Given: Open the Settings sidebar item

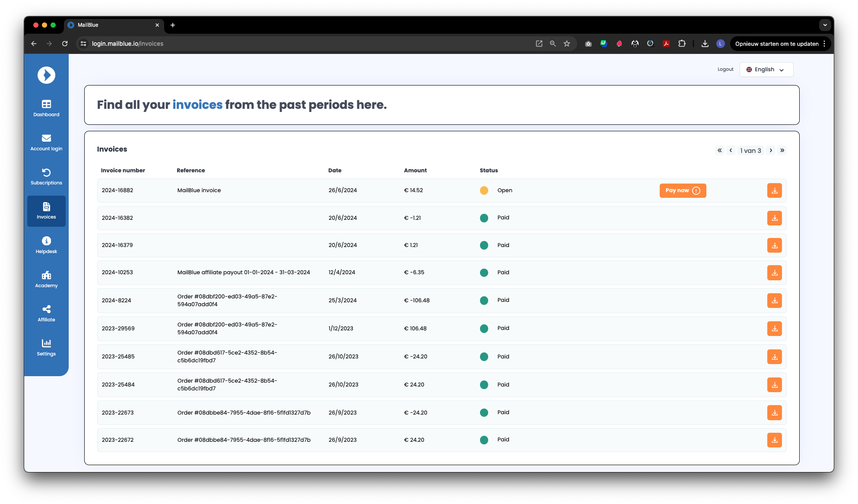Looking at the screenshot, I should pyautogui.click(x=46, y=348).
